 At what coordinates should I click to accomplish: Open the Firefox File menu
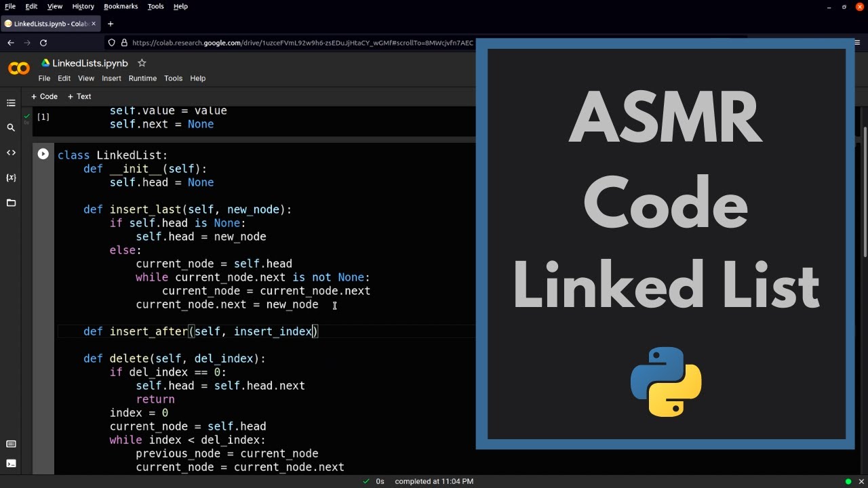[10, 6]
